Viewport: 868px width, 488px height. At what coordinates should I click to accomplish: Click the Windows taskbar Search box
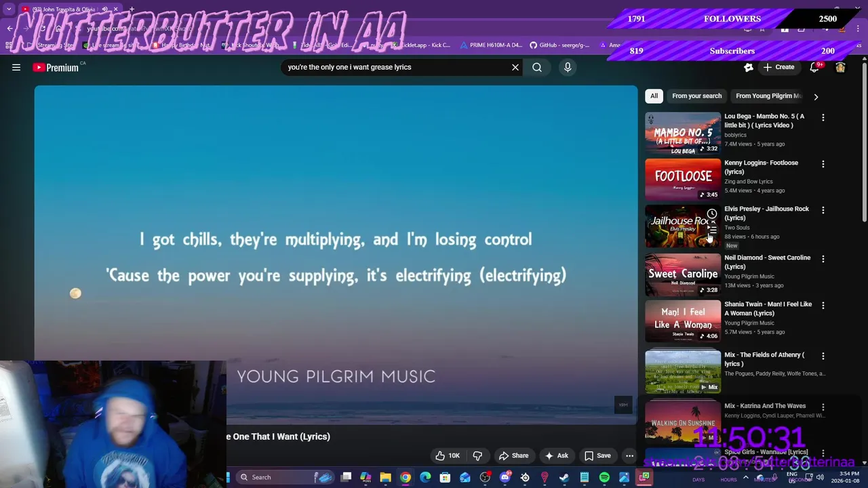pos(285,477)
